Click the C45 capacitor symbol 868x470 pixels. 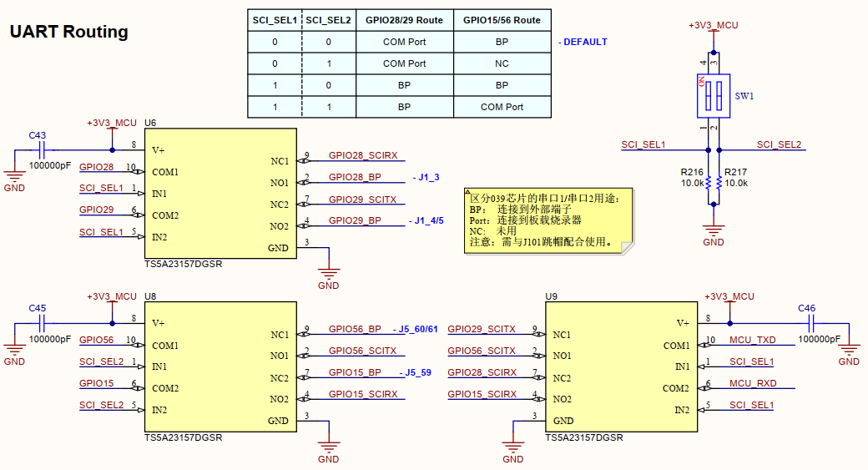click(37, 323)
